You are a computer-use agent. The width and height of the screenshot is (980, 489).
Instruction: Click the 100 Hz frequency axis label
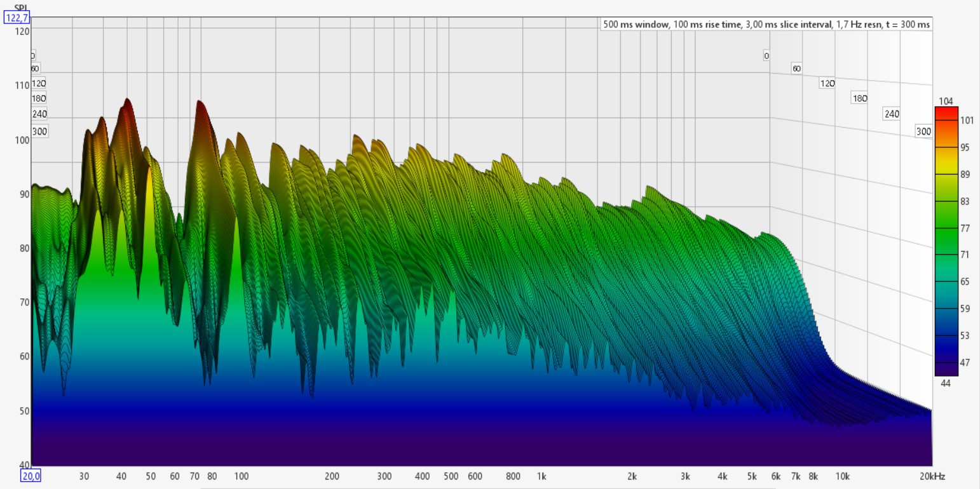tap(241, 476)
